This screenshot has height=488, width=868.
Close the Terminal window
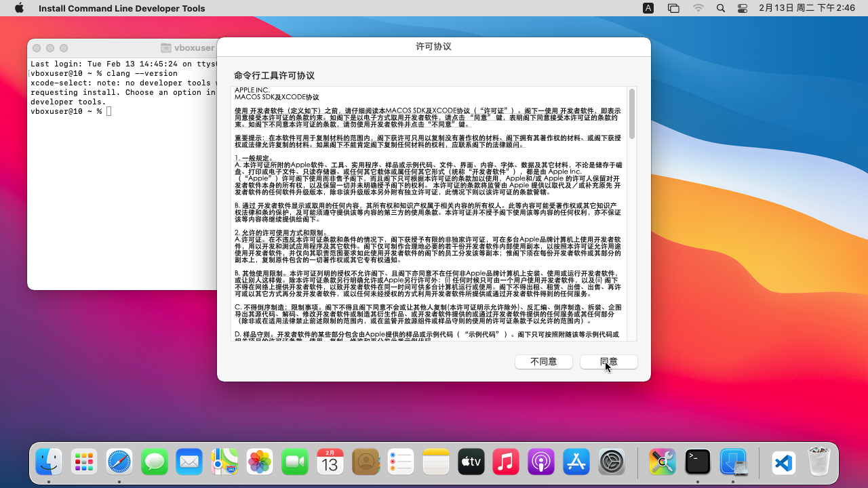coord(37,48)
